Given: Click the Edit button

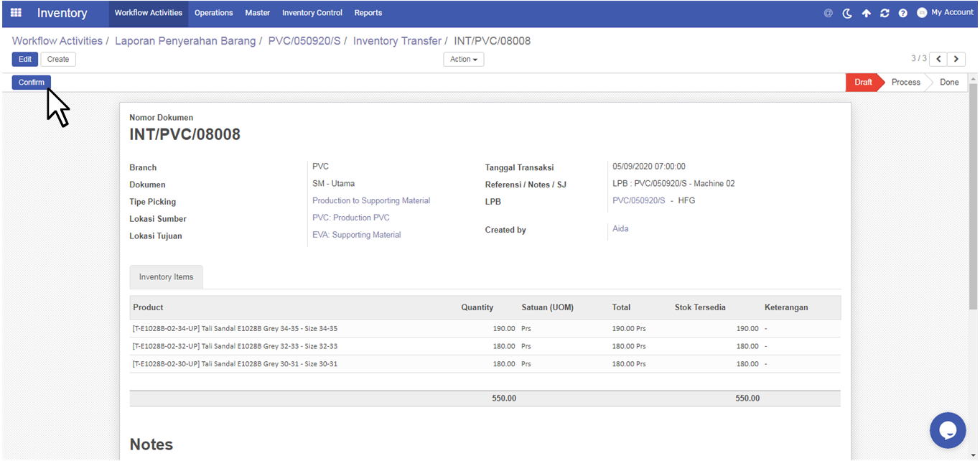Looking at the screenshot, I should click(24, 59).
